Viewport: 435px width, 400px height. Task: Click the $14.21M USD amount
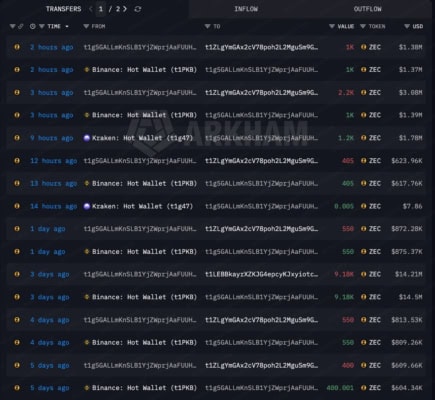pos(409,274)
